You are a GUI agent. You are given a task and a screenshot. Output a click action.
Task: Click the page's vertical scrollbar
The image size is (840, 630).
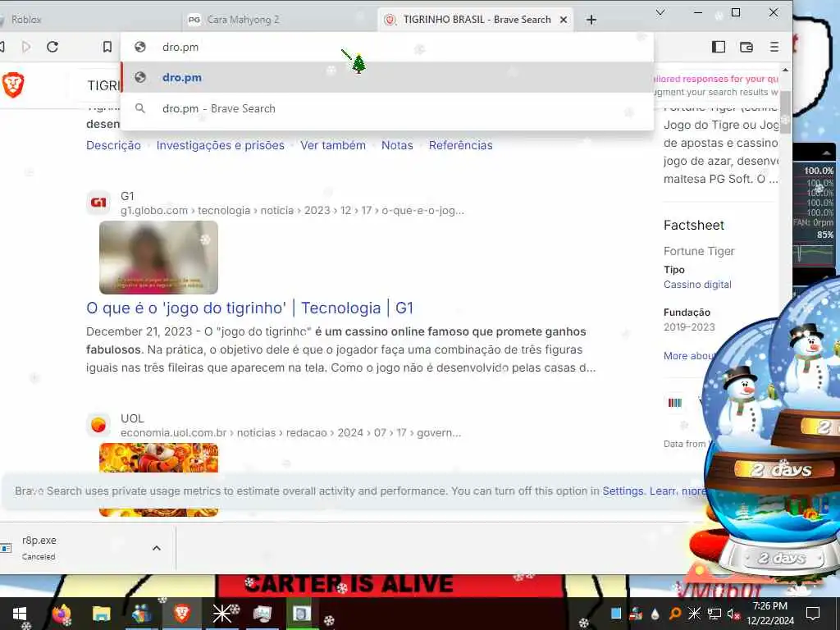(x=785, y=112)
